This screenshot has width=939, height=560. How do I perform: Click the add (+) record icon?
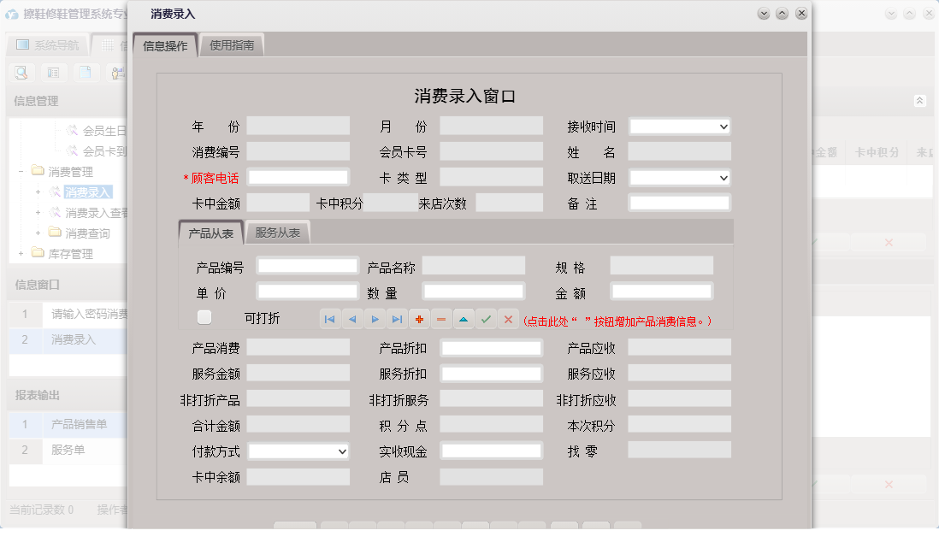(418, 318)
